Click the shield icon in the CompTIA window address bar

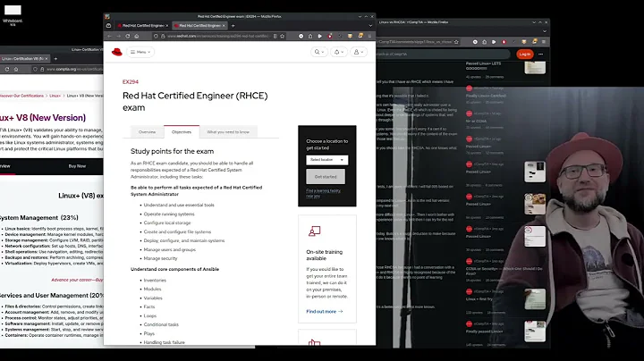(35, 70)
